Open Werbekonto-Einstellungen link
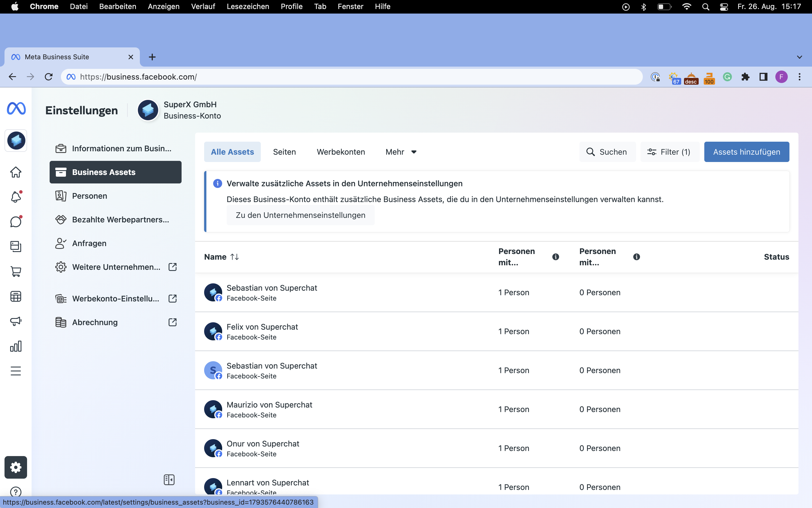The width and height of the screenshot is (812, 508). point(115,298)
